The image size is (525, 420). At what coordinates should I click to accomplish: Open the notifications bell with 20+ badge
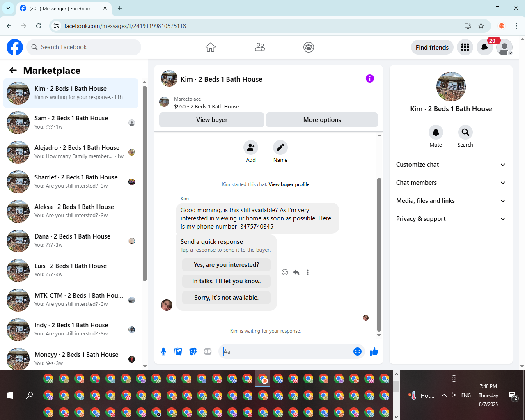coord(485,47)
